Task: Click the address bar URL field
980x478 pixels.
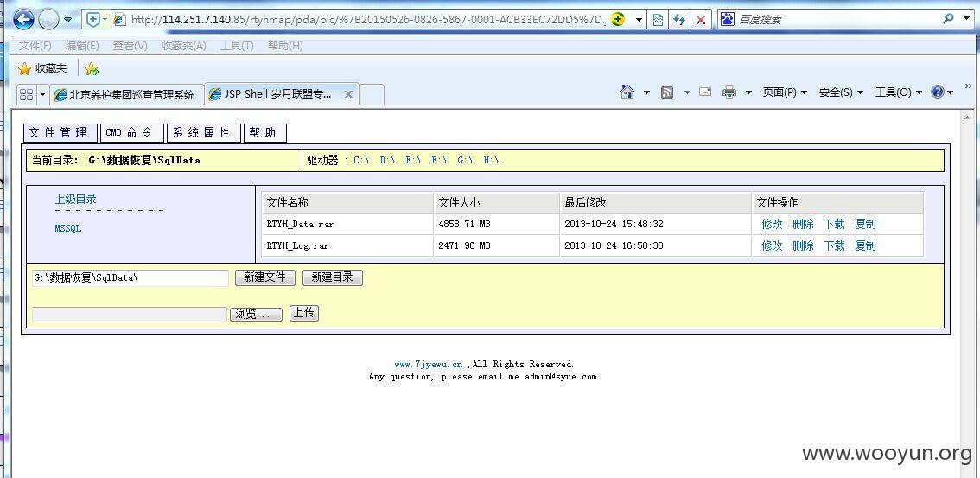Action: (x=368, y=19)
